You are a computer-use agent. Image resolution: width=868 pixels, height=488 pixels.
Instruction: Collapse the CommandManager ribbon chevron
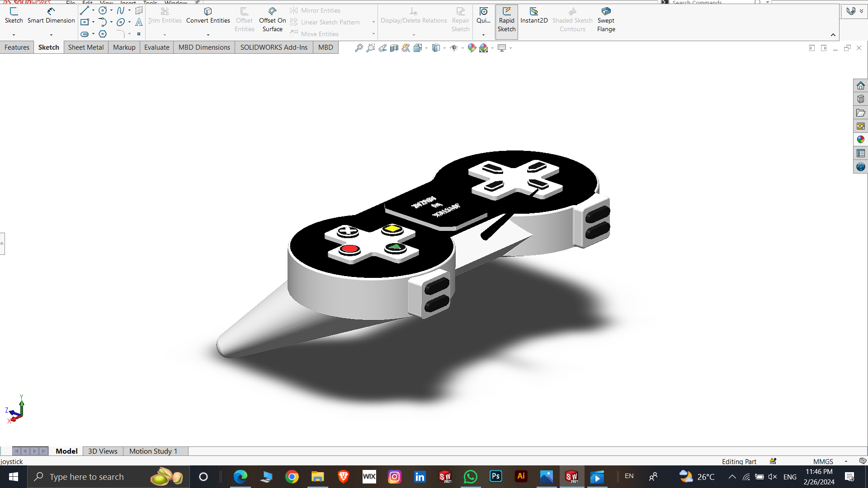pos(833,35)
